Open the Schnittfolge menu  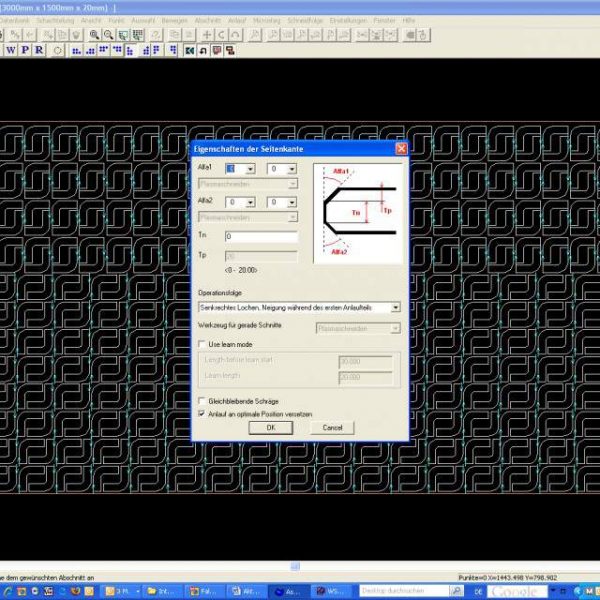(x=305, y=20)
